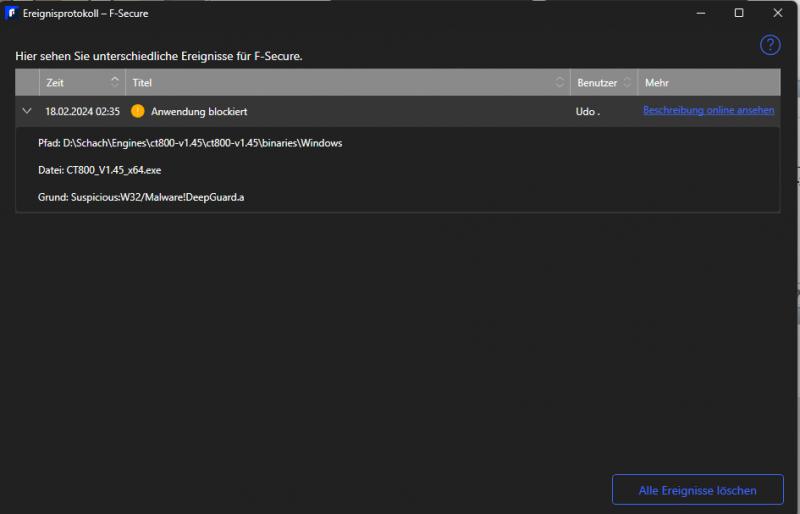
Task: Open the help question mark icon
Action: point(770,45)
